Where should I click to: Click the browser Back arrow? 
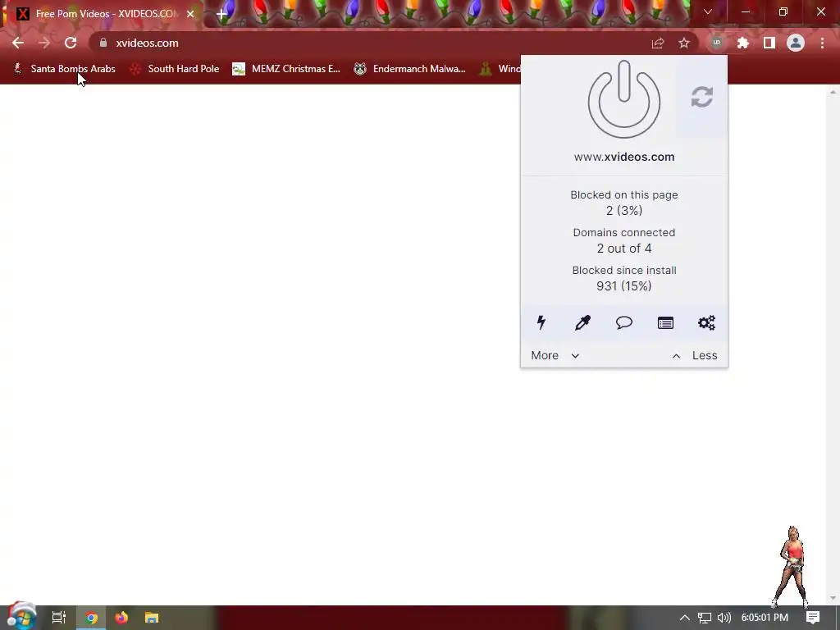pyautogui.click(x=18, y=43)
